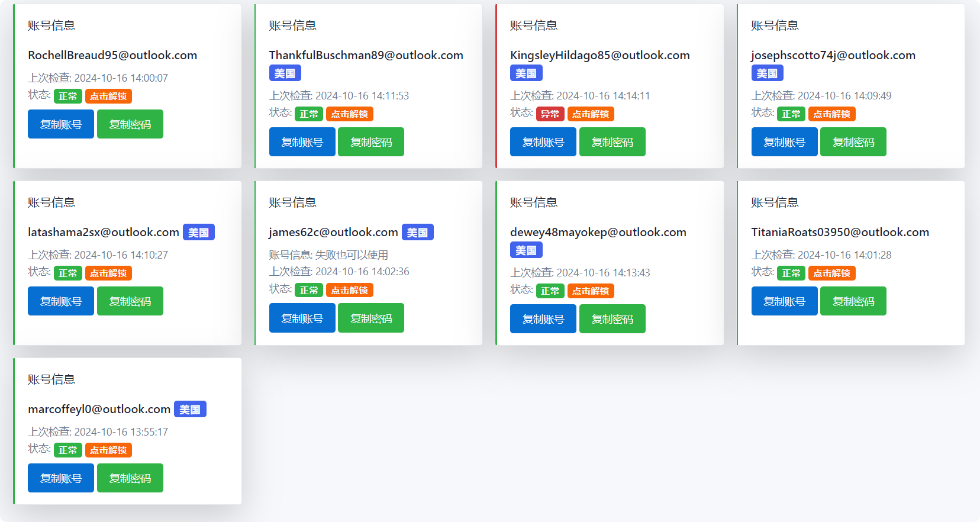Copy account for josephscotto74j@outlook.com
The image size is (980, 522).
pos(785,142)
